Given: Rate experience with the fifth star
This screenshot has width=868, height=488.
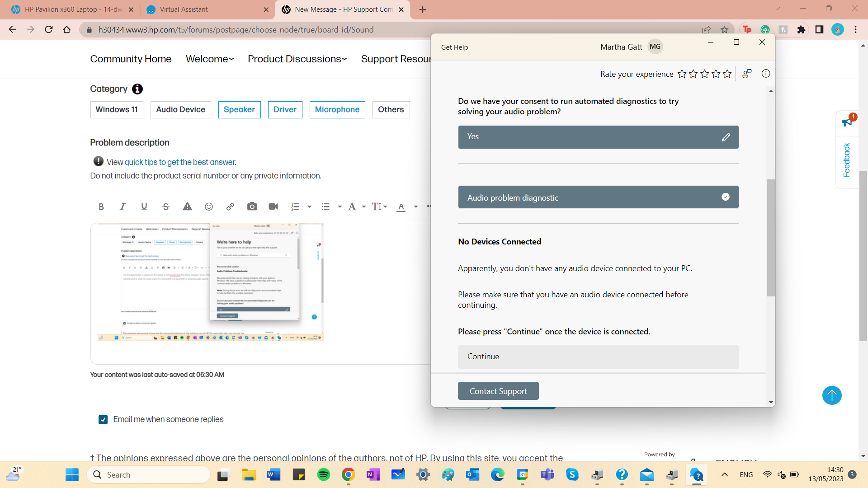Looking at the screenshot, I should coord(727,74).
